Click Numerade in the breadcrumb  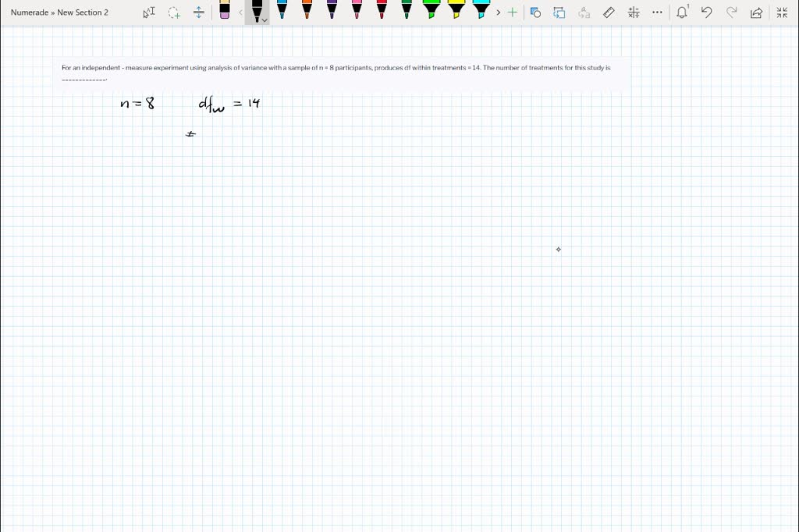click(30, 12)
